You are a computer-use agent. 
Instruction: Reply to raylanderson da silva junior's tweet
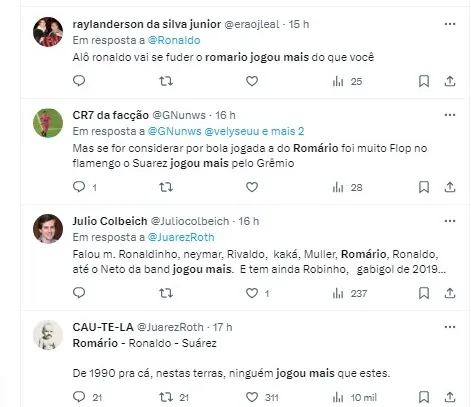coord(79,81)
